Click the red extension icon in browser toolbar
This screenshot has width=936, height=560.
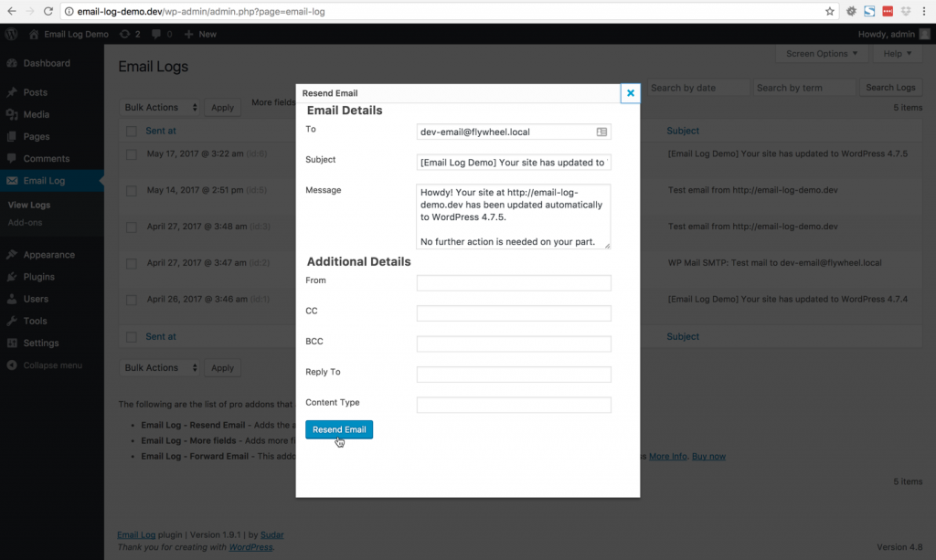(888, 11)
